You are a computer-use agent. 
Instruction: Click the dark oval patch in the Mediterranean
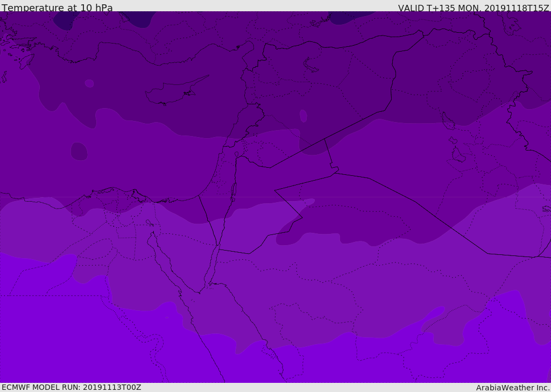tap(79, 152)
